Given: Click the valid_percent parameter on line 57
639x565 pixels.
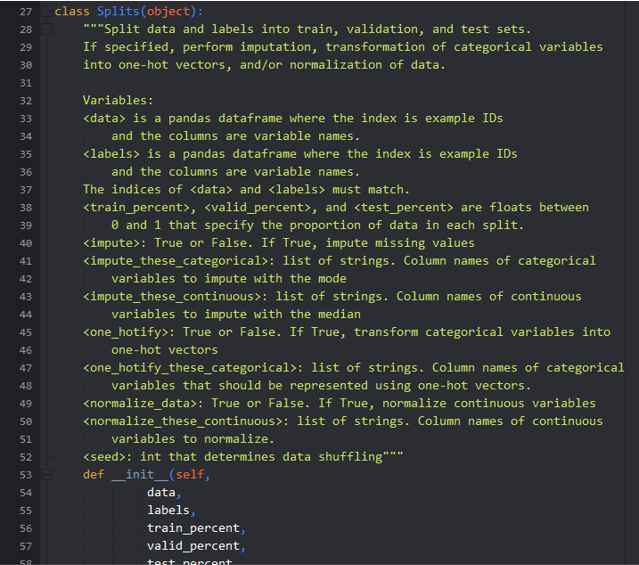Looking at the screenshot, I should (x=193, y=546).
